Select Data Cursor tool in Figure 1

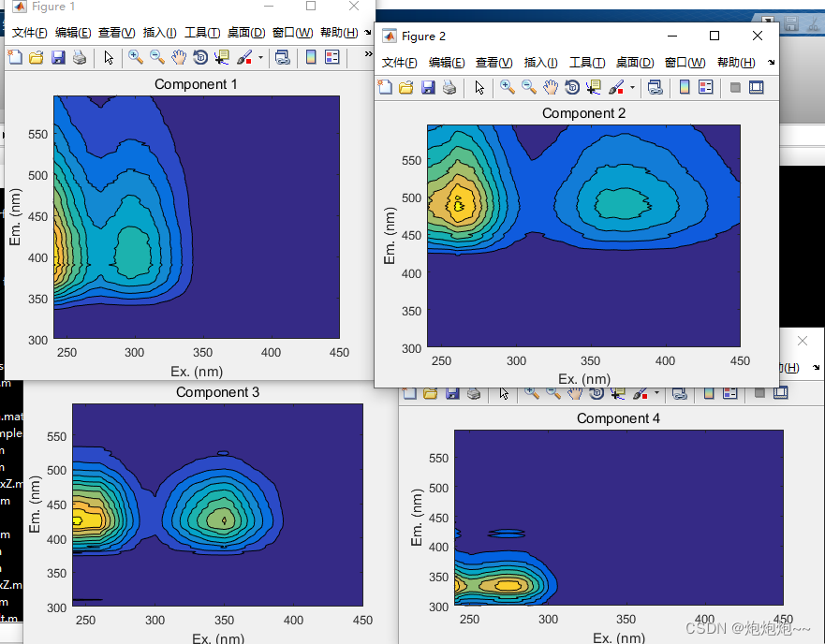coord(222,57)
